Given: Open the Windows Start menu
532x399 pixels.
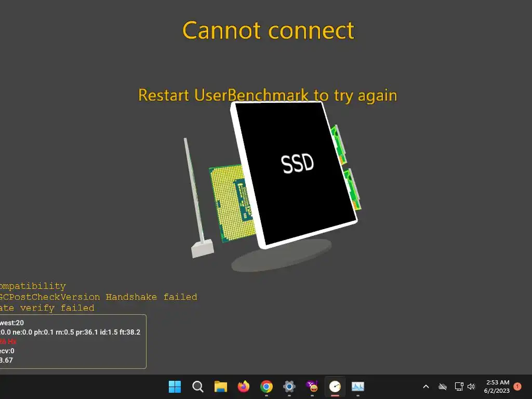Looking at the screenshot, I should 175,387.
